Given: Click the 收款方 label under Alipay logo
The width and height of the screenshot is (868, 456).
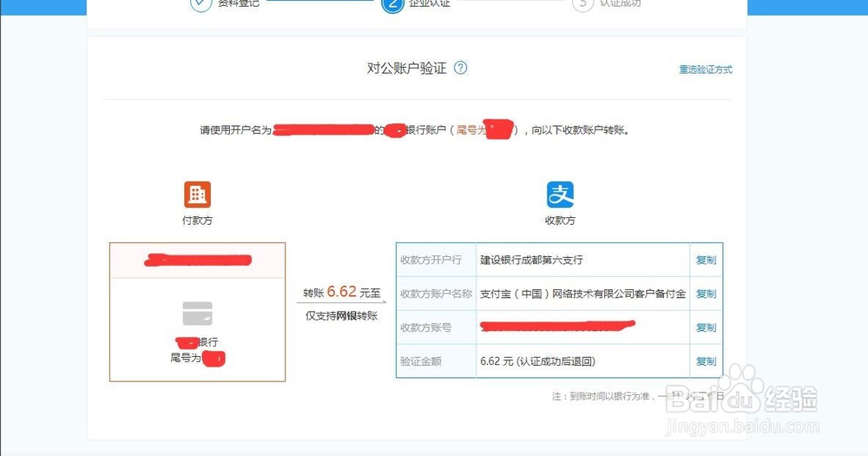Looking at the screenshot, I should [x=560, y=220].
